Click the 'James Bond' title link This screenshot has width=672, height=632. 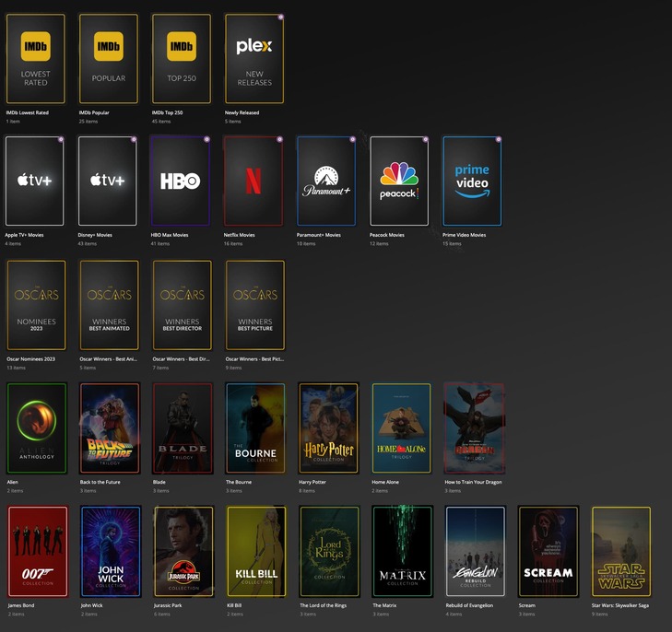click(20, 605)
